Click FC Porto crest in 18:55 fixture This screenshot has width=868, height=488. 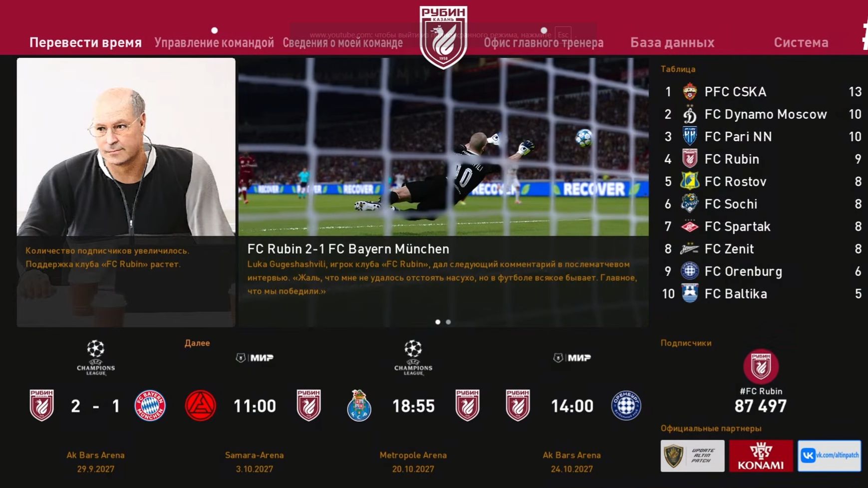[359, 405]
